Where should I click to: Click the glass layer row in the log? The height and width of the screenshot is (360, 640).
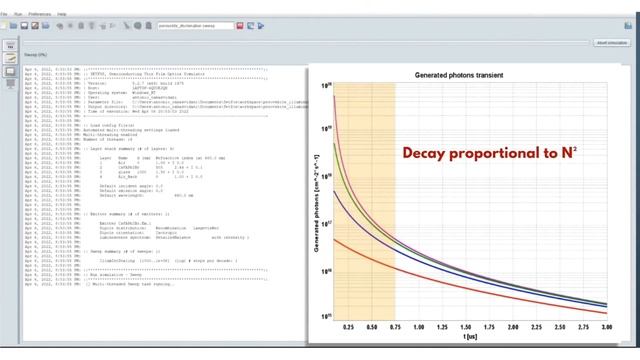click(113, 172)
